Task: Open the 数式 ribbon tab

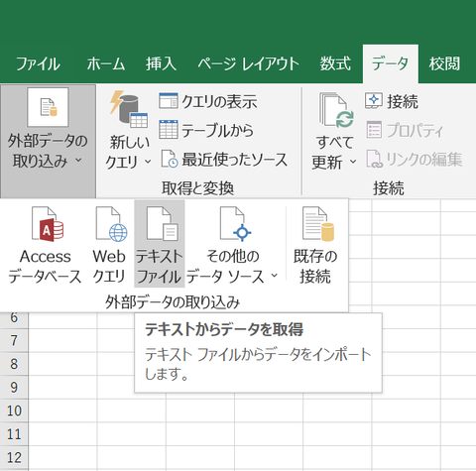Action: pyautogui.click(x=335, y=63)
